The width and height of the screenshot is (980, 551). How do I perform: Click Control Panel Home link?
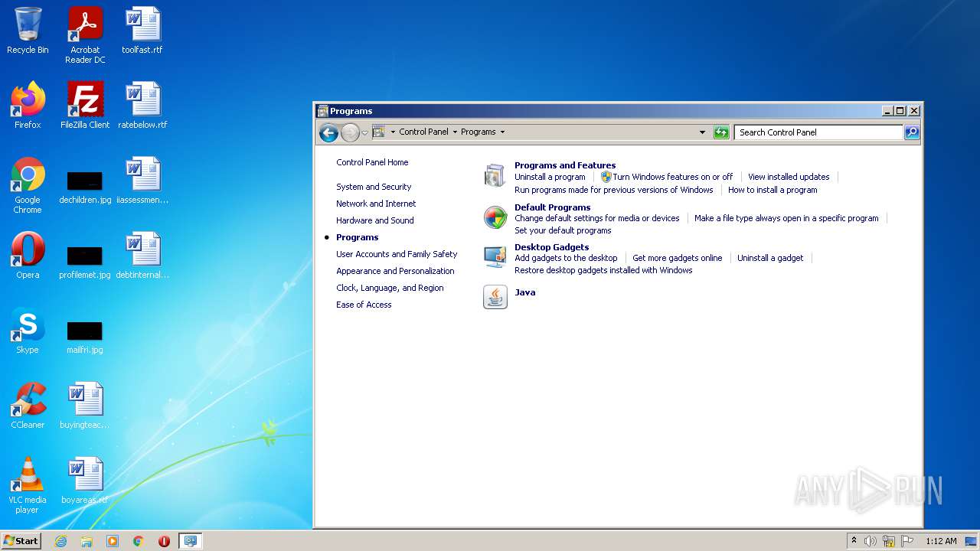tap(372, 162)
